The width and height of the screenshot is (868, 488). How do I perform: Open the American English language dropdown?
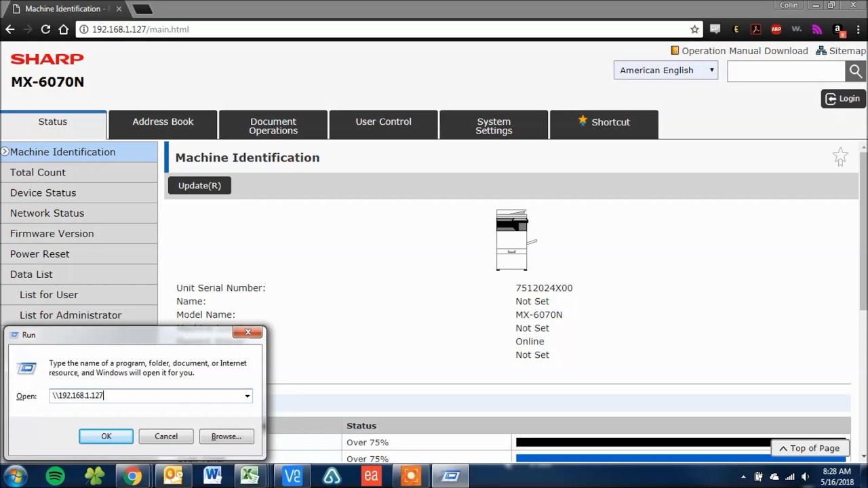tap(665, 70)
